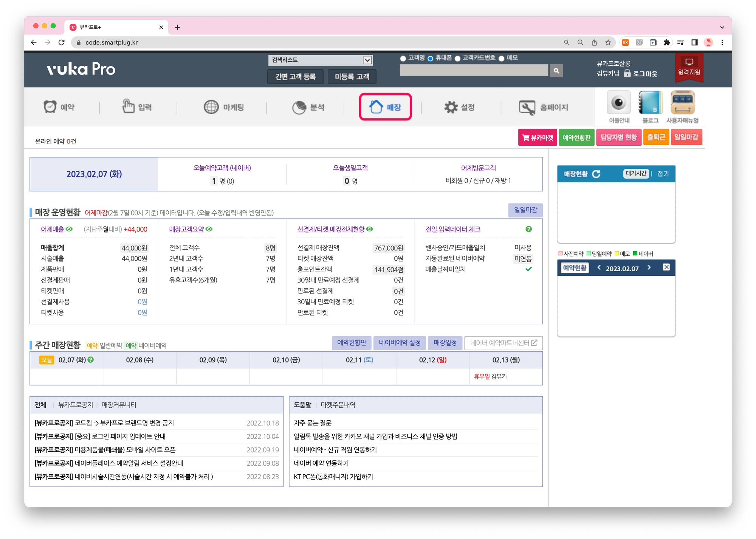Select the 메모 search radio button

click(502, 58)
